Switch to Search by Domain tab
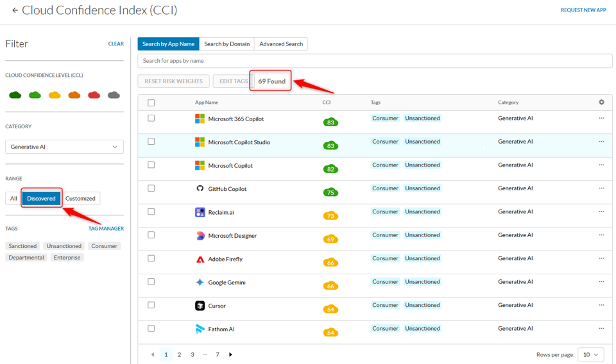The image size is (616, 364). 227,44
